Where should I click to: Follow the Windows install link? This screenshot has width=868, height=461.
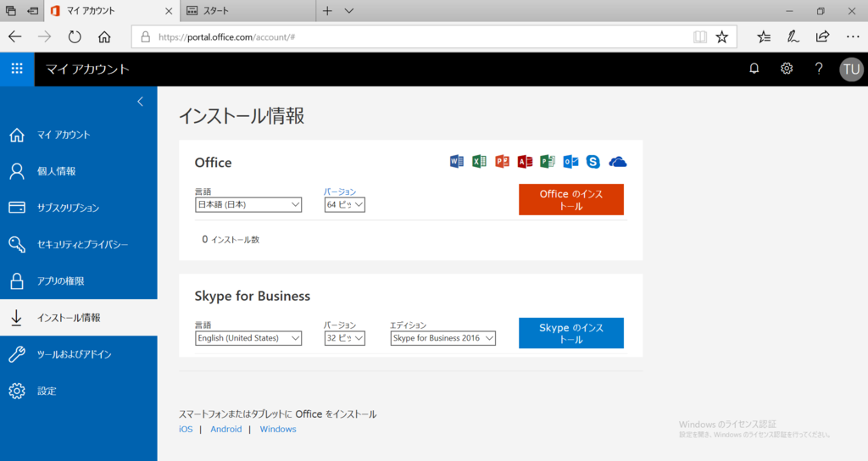pyautogui.click(x=278, y=429)
